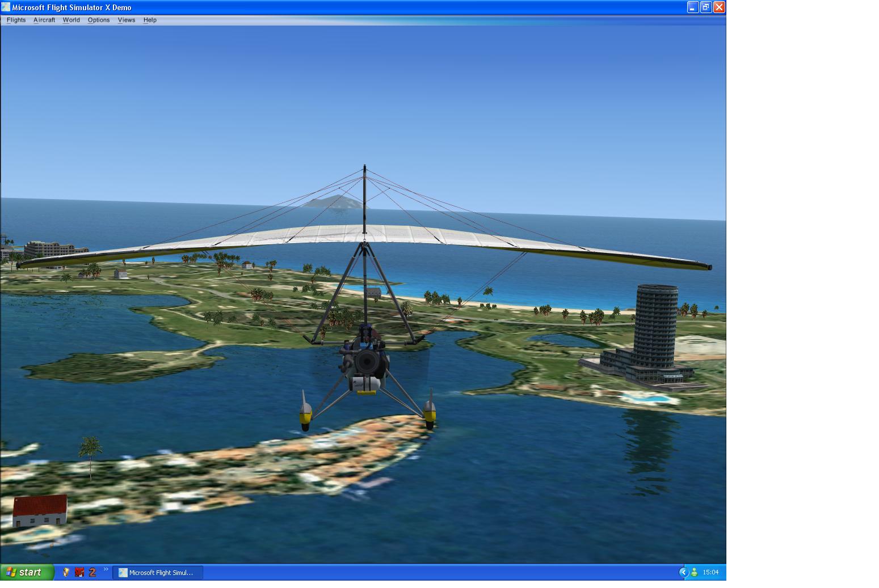879x588 pixels.
Task: Restore down the Flight Simulator window
Action: pyautogui.click(x=706, y=7)
